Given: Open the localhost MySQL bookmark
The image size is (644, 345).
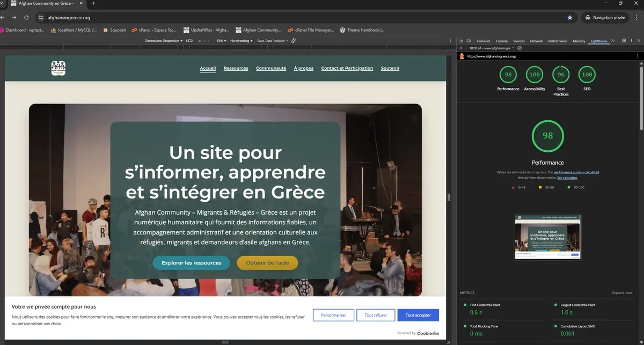Looking at the screenshot, I should (x=74, y=30).
